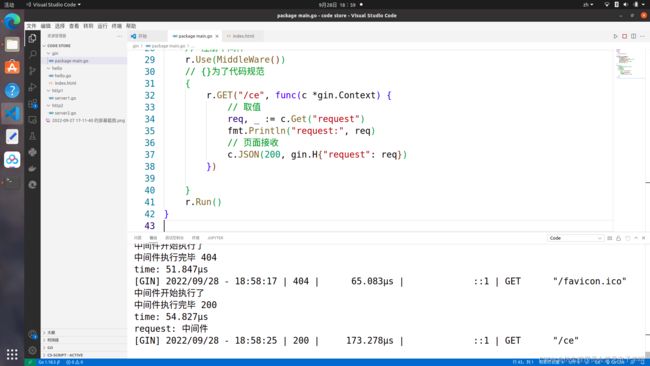This screenshot has height=366, width=650.
Task: Open Visual Studio Code app menu in top bar
Action: pos(53,5)
